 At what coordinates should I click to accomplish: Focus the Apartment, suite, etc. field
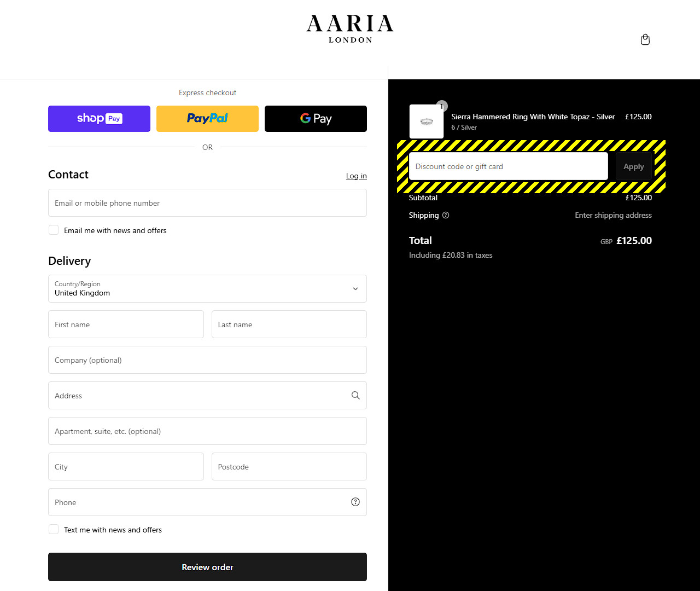coord(207,431)
